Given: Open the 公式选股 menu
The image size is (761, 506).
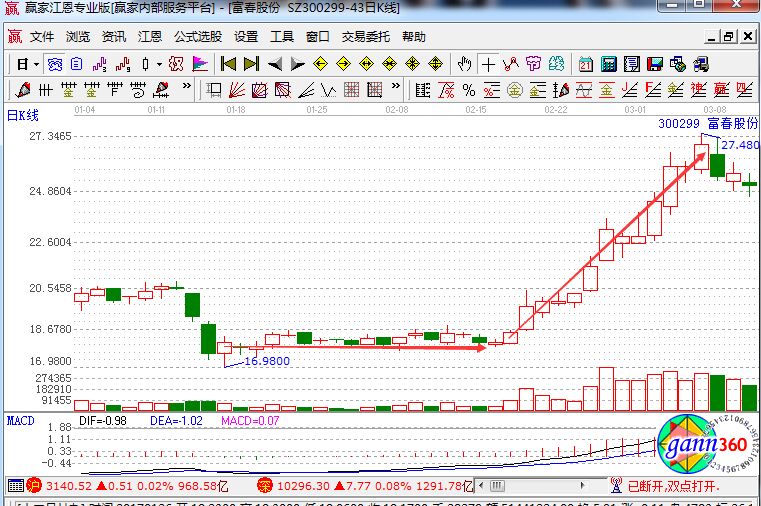Looking at the screenshot, I should (x=198, y=37).
